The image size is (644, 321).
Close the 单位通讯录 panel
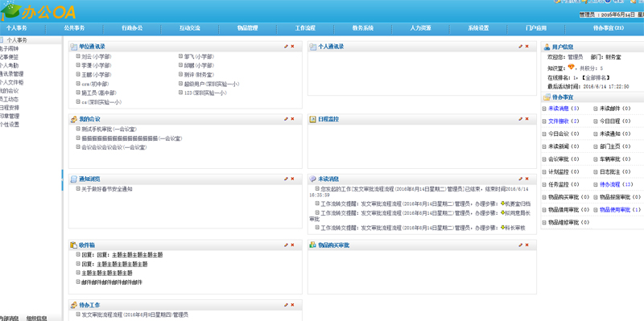pyautogui.click(x=292, y=47)
